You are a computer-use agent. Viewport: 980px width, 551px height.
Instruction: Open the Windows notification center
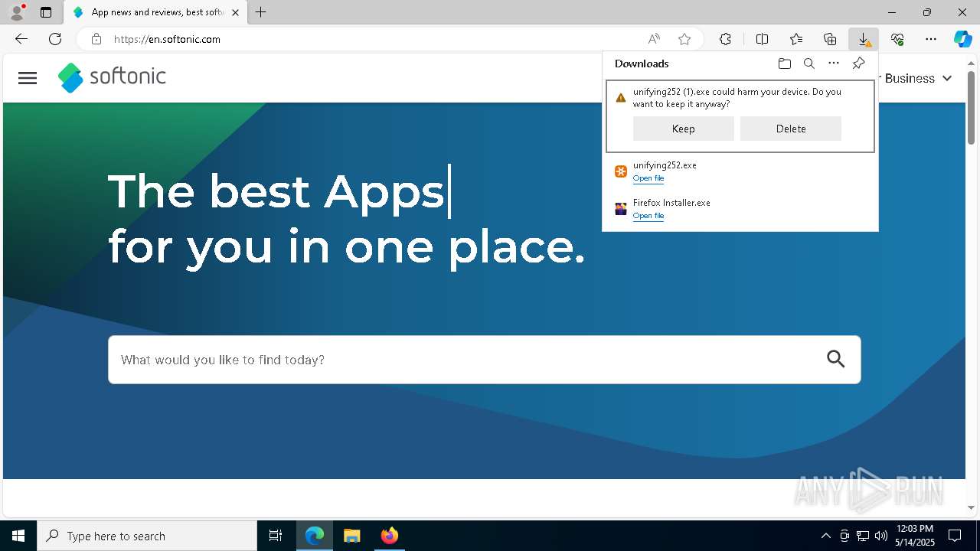click(x=955, y=536)
